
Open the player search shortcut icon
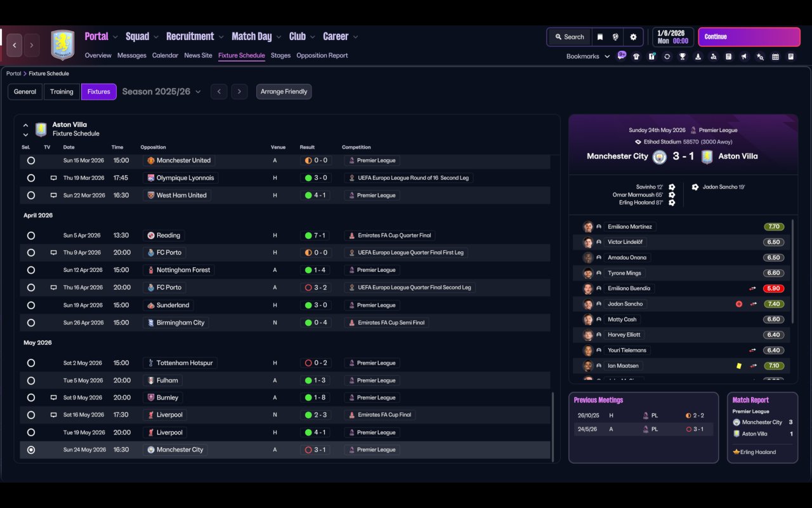(713, 57)
